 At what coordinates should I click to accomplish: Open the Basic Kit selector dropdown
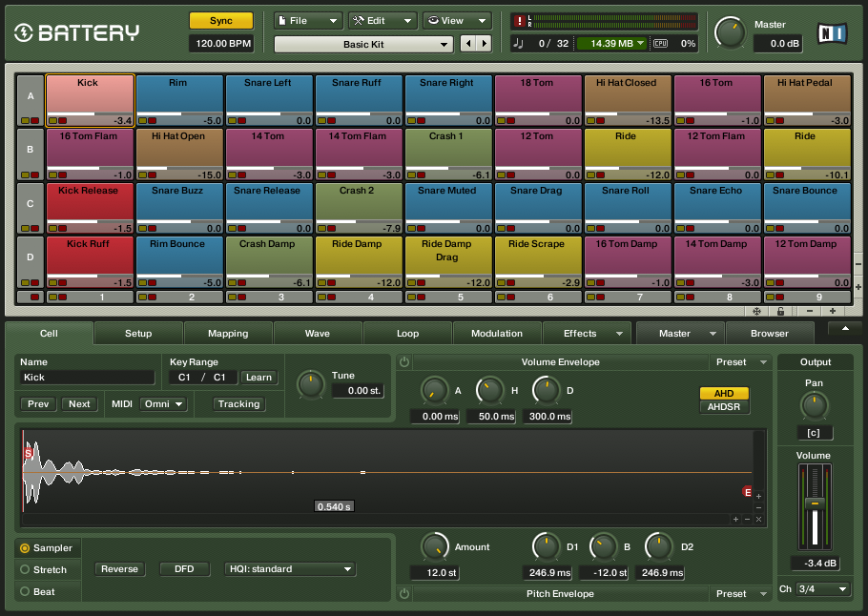(x=363, y=44)
